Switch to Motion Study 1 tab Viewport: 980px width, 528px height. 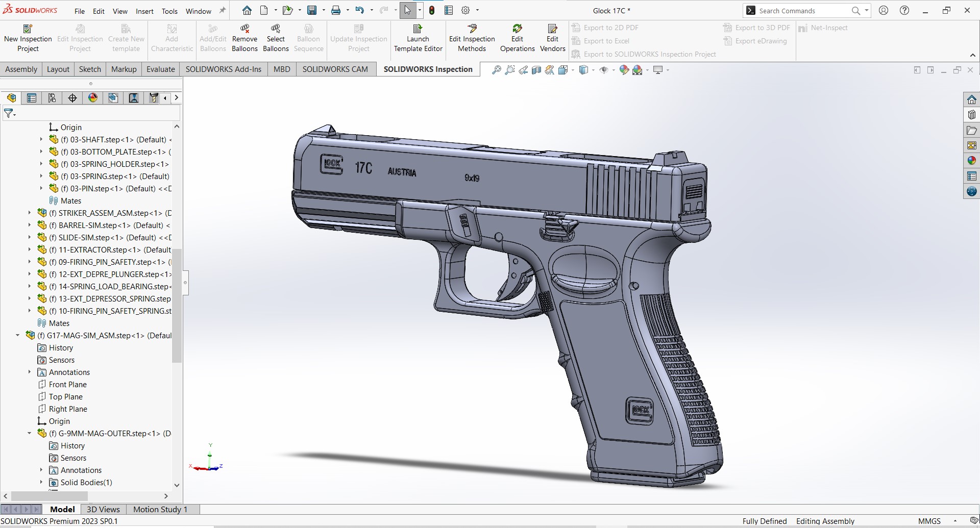[160, 509]
